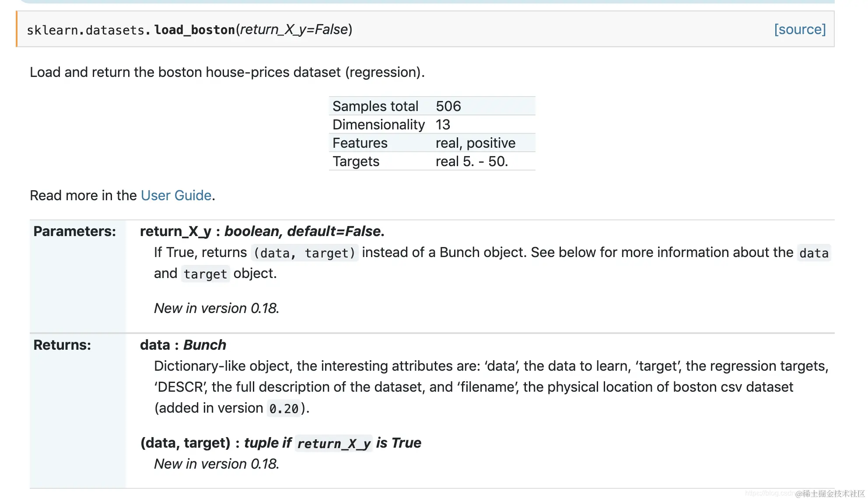This screenshot has width=868, height=501.
Task: Click the 'real, positive' Features value
Action: click(x=475, y=143)
